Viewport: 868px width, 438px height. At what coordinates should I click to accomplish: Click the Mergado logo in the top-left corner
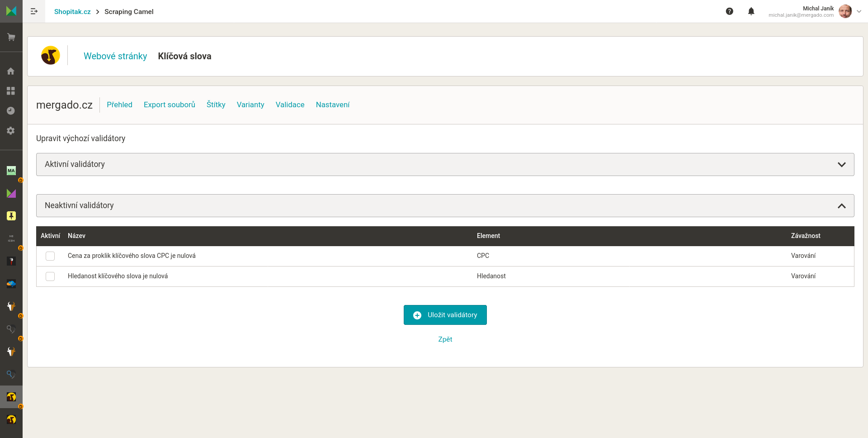click(x=11, y=11)
